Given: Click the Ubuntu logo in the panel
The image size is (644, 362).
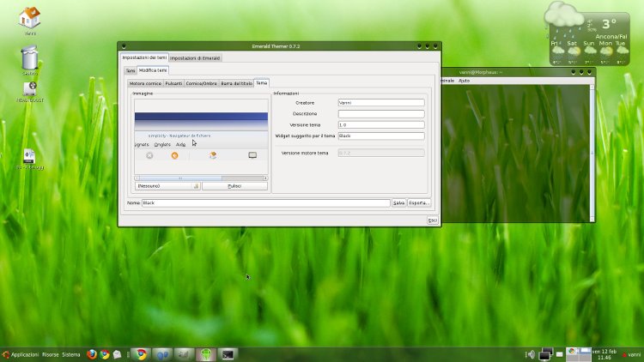Looking at the screenshot, I should (5, 354).
